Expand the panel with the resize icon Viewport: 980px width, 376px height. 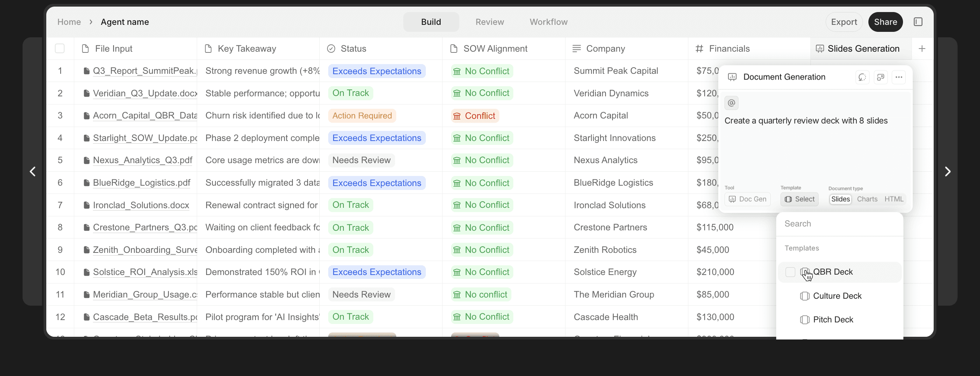point(880,77)
